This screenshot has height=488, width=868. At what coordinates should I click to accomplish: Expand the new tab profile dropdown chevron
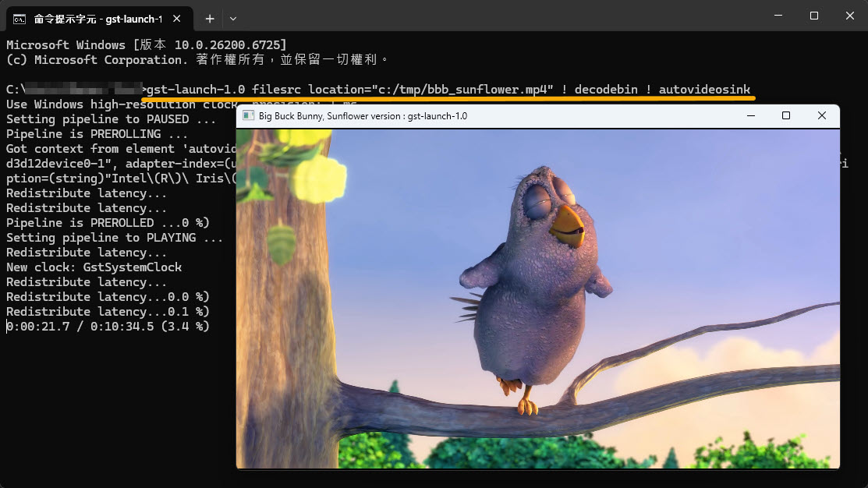(233, 17)
